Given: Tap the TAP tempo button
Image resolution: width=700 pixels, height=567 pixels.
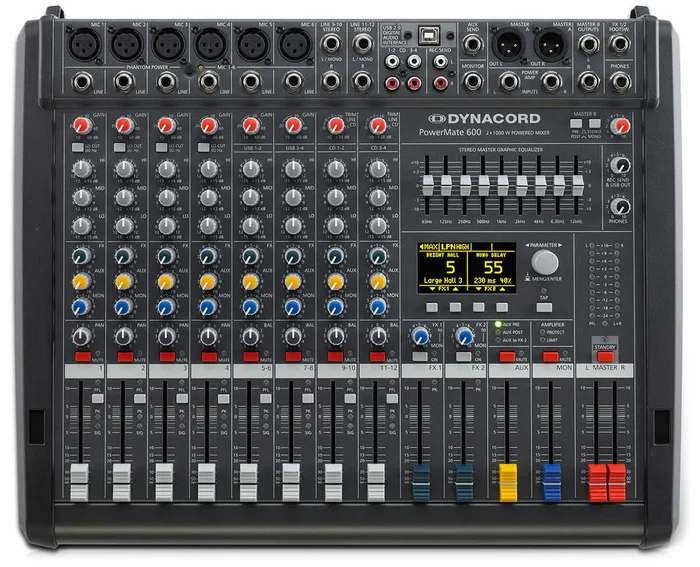Looking at the screenshot, I should click(544, 308).
